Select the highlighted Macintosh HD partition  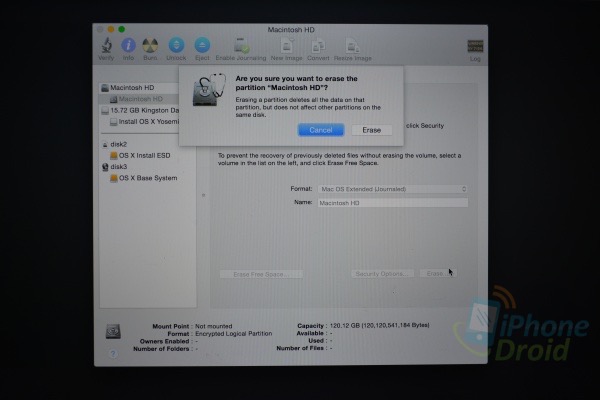click(140, 99)
